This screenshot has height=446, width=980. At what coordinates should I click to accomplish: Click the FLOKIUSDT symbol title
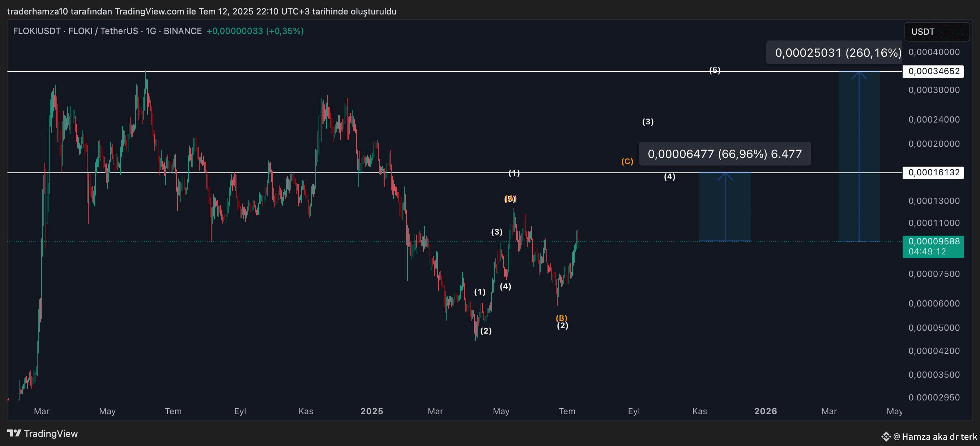[37, 31]
